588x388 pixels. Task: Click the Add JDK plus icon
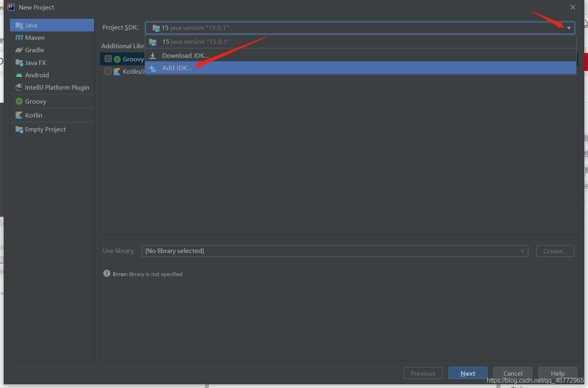click(153, 69)
